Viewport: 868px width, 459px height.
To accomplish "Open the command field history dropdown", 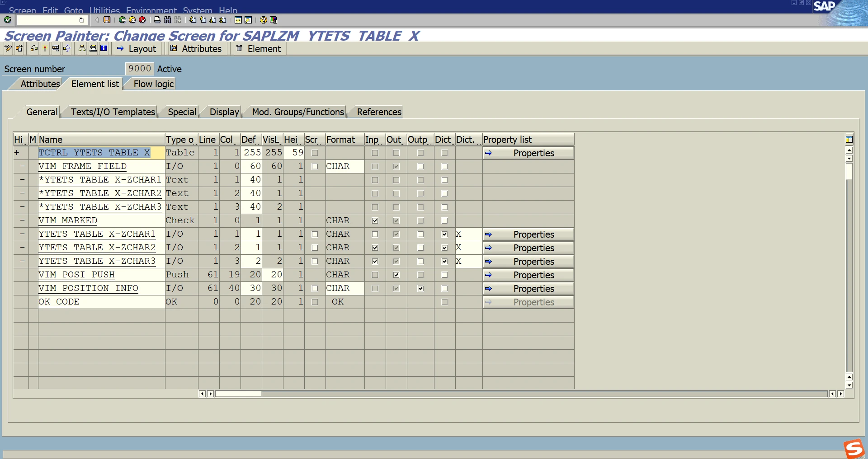I will [x=81, y=20].
